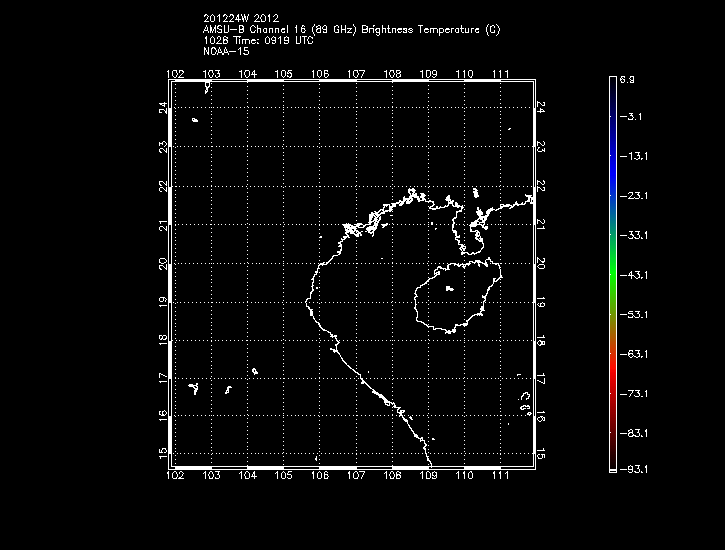The height and width of the screenshot is (550, 725).
Task: Click longitude 109 label on bottom axis
Action: (428, 477)
